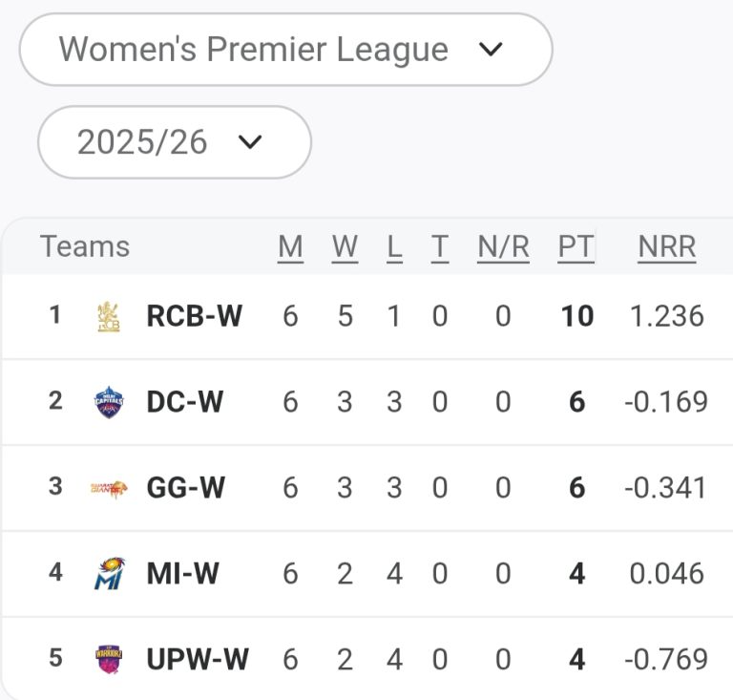
Task: Sort by the M matches column header
Action: (x=290, y=247)
